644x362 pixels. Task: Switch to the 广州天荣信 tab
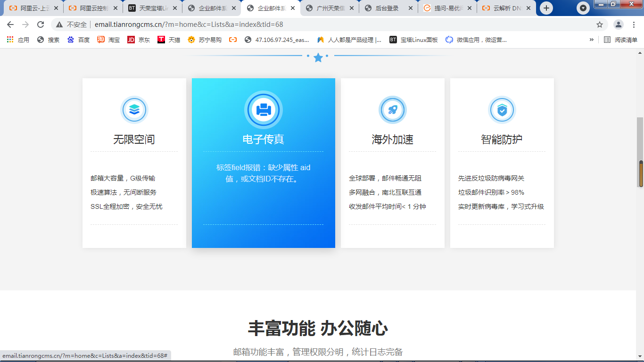(329, 8)
